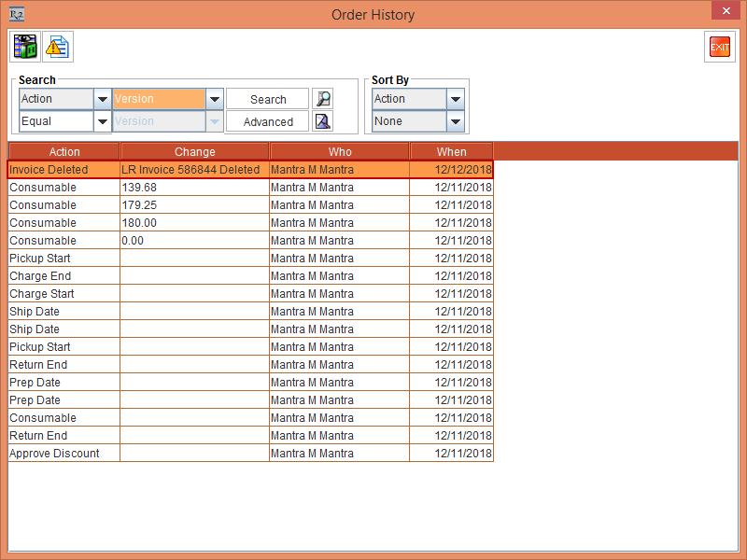Expand the Sort By Action dropdown
Image resolution: width=747 pixels, height=560 pixels.
click(455, 99)
